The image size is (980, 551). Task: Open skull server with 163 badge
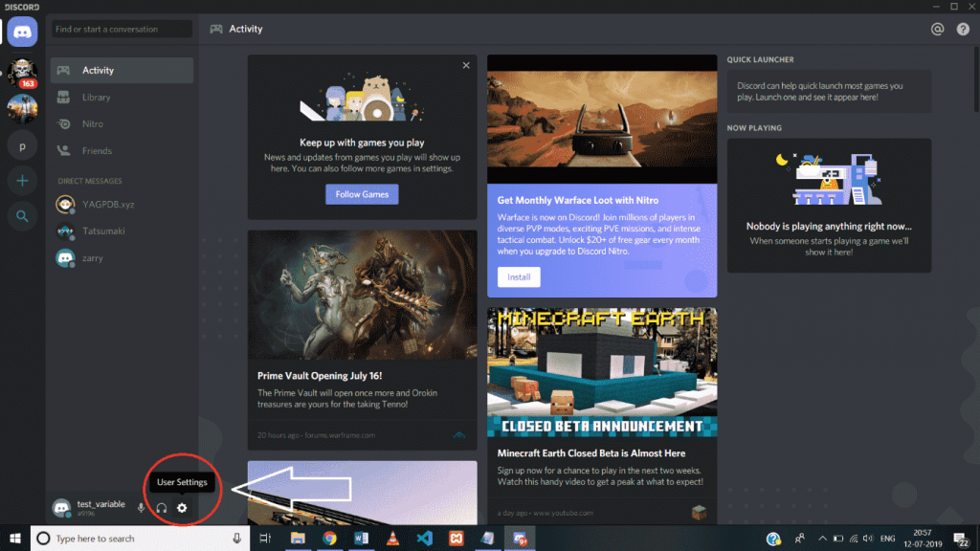tap(22, 73)
